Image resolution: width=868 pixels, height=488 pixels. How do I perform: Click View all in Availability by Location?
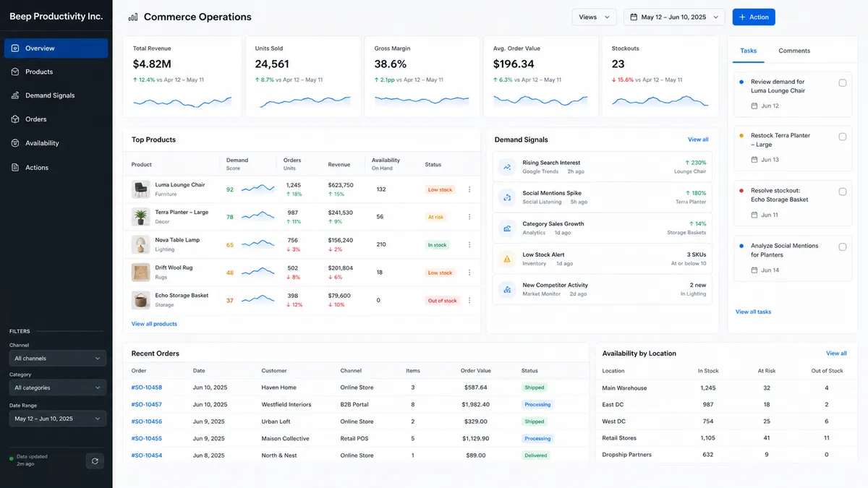click(x=836, y=354)
